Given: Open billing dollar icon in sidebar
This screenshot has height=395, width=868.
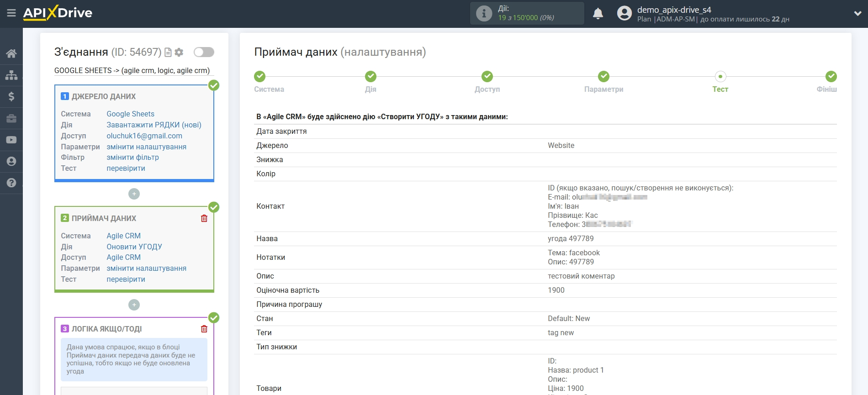Looking at the screenshot, I should (x=11, y=96).
